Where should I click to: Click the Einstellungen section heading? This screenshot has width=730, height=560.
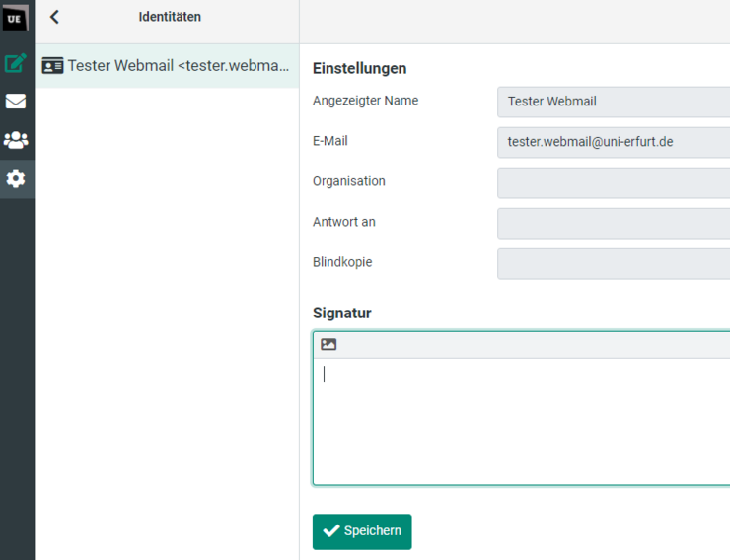[359, 68]
